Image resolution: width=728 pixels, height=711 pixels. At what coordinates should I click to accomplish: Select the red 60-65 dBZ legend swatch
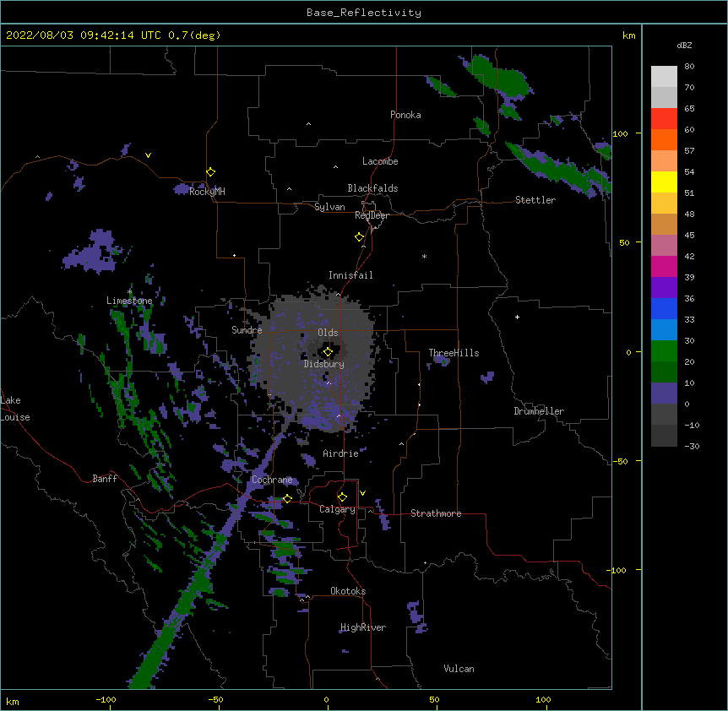point(664,119)
